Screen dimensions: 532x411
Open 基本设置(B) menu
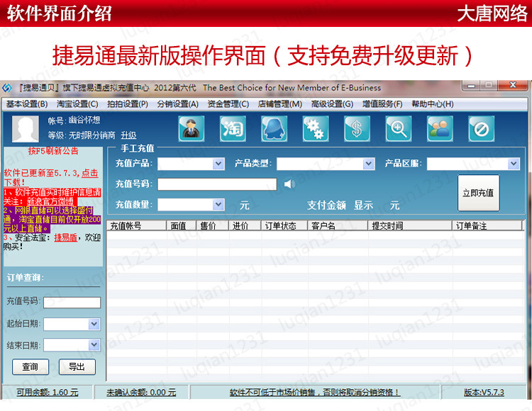pyautogui.click(x=27, y=104)
